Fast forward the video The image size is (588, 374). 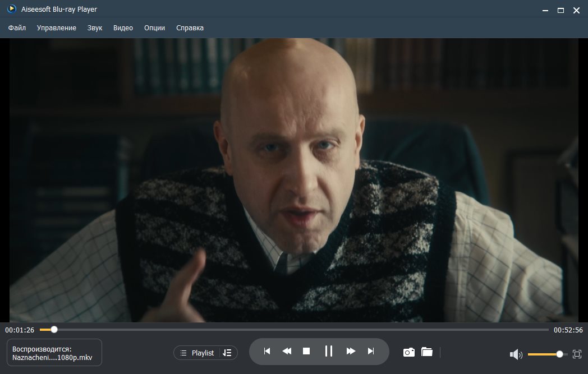351,352
